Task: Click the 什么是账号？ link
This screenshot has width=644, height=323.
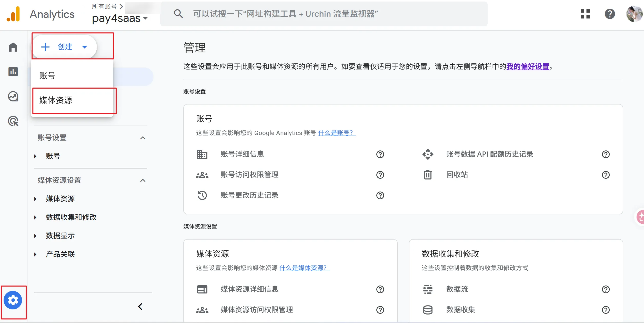Action: [337, 133]
